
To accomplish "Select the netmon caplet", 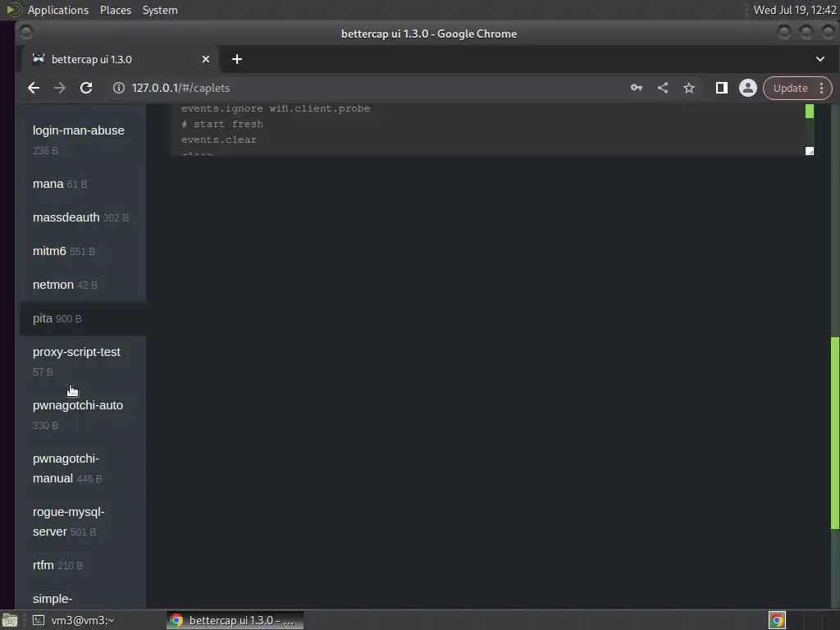I will [83, 285].
